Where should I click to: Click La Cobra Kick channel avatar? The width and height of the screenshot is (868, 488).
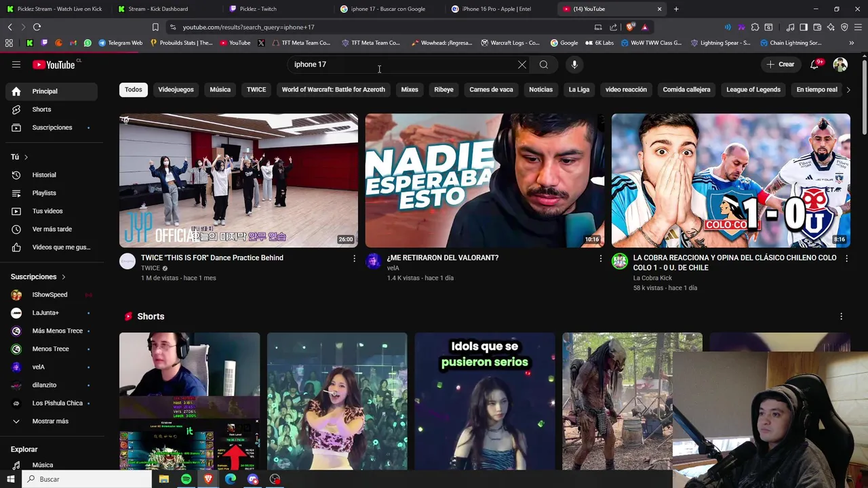(620, 262)
